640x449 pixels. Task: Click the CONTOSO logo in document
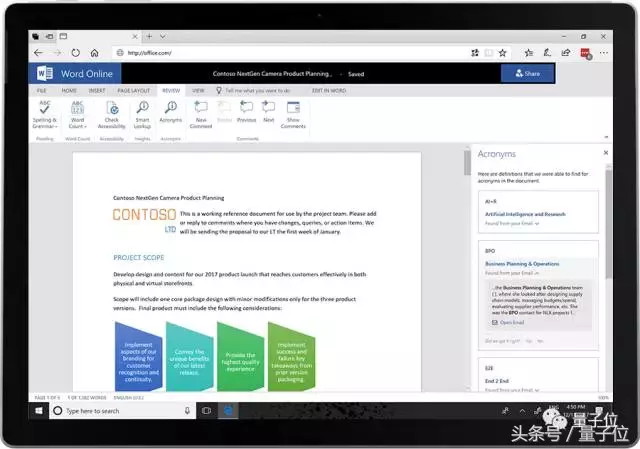click(x=144, y=220)
